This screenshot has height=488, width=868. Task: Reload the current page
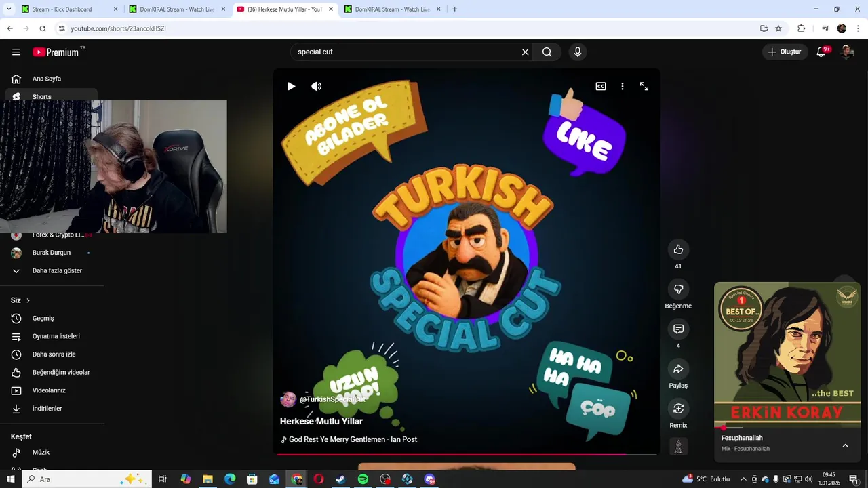point(42,28)
